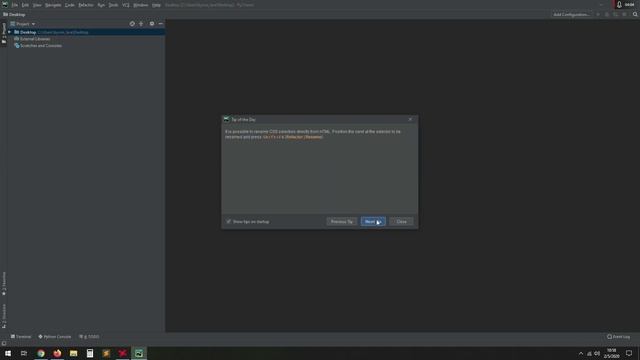Open the Favorites side tab
The width and height of the screenshot is (640, 360).
click(x=4, y=284)
